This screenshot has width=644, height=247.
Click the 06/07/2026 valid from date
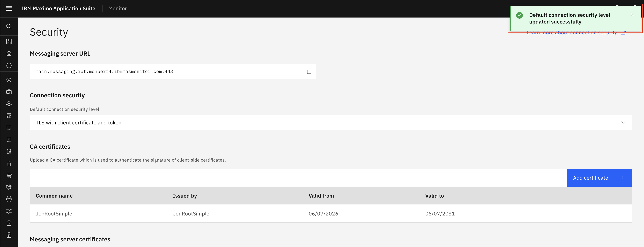coord(323,213)
